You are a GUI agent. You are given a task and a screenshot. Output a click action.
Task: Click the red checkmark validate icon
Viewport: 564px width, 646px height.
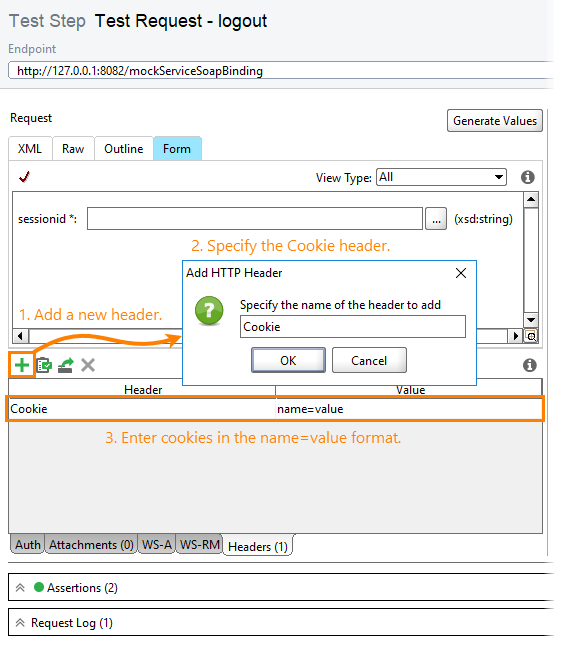tap(25, 177)
